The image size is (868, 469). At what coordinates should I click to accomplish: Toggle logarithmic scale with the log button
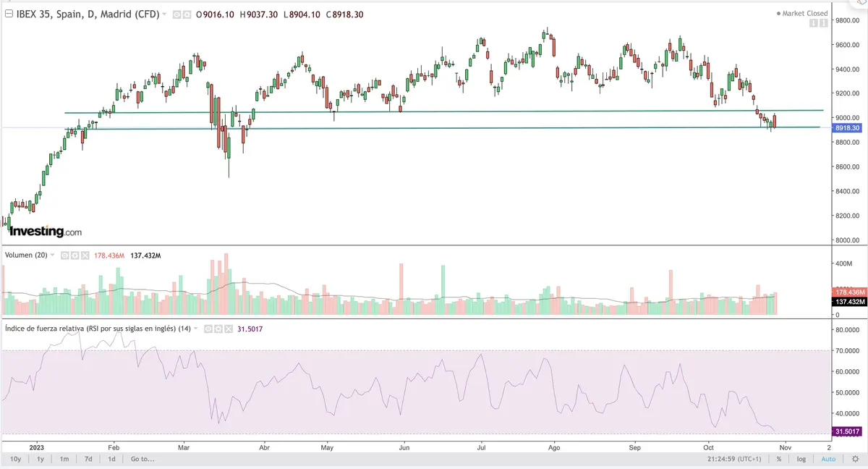(801, 458)
